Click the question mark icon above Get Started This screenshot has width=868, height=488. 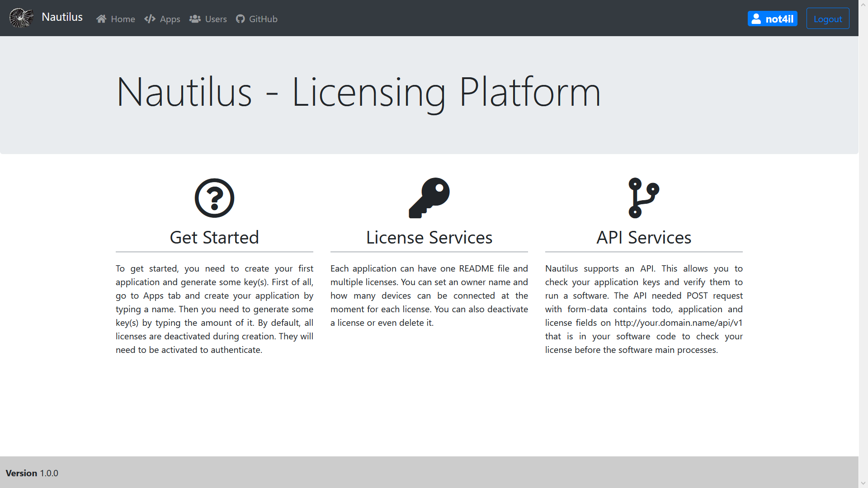(214, 197)
